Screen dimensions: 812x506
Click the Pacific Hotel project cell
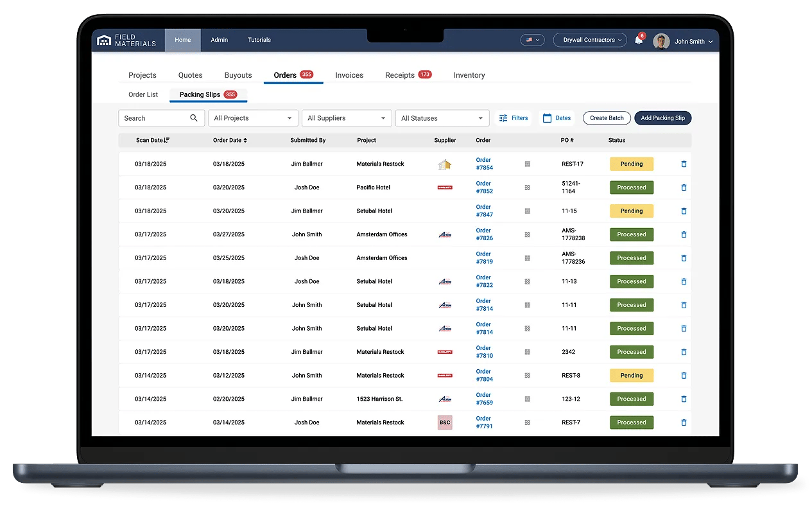(x=373, y=188)
